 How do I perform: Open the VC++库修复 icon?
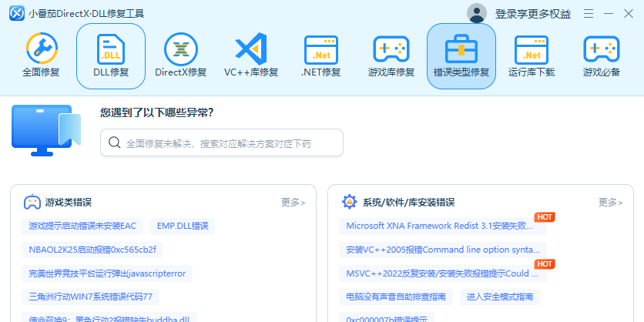tap(251, 49)
